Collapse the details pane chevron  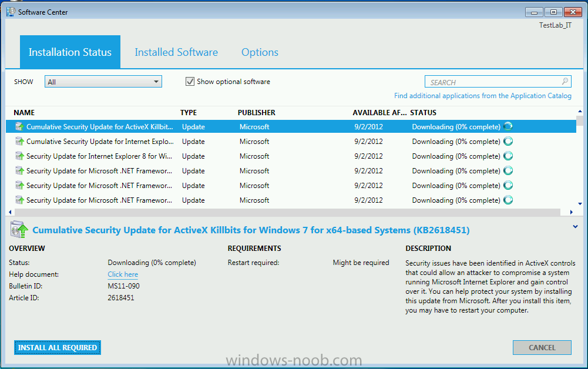(575, 226)
